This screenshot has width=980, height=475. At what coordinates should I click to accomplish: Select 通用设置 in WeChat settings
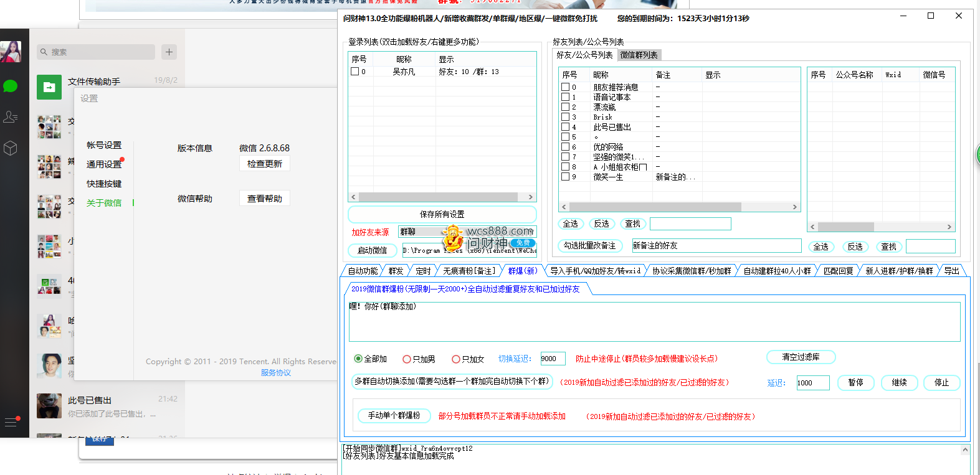[x=104, y=164]
